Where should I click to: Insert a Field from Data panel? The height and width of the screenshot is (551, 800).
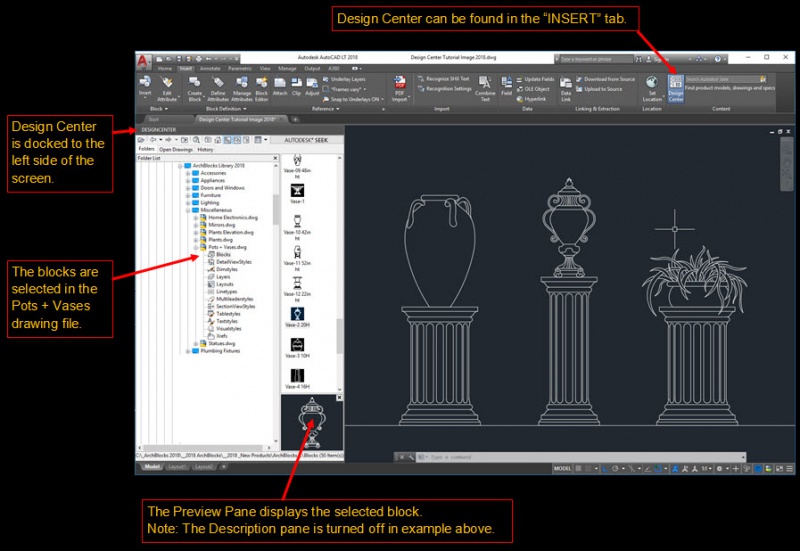(x=506, y=86)
